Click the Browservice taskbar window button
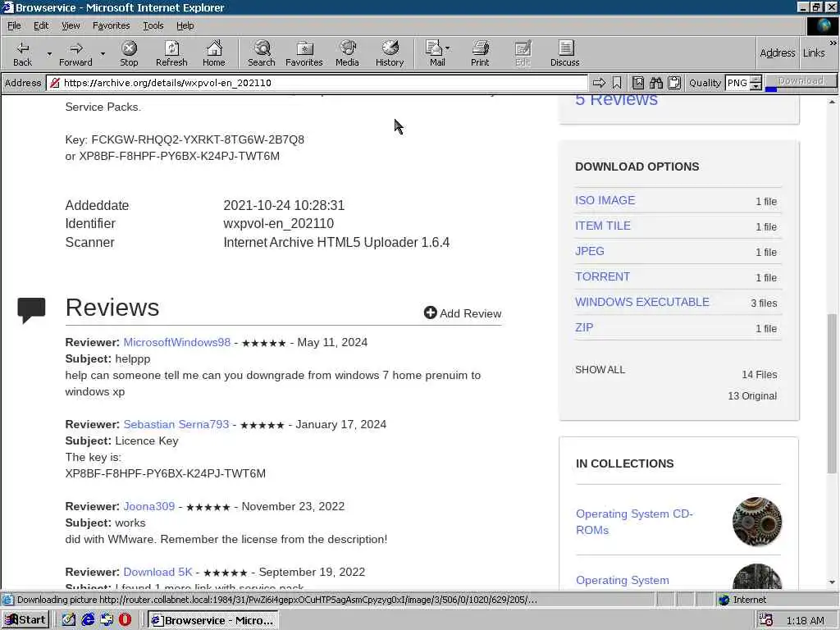The width and height of the screenshot is (840, 630). click(x=213, y=620)
